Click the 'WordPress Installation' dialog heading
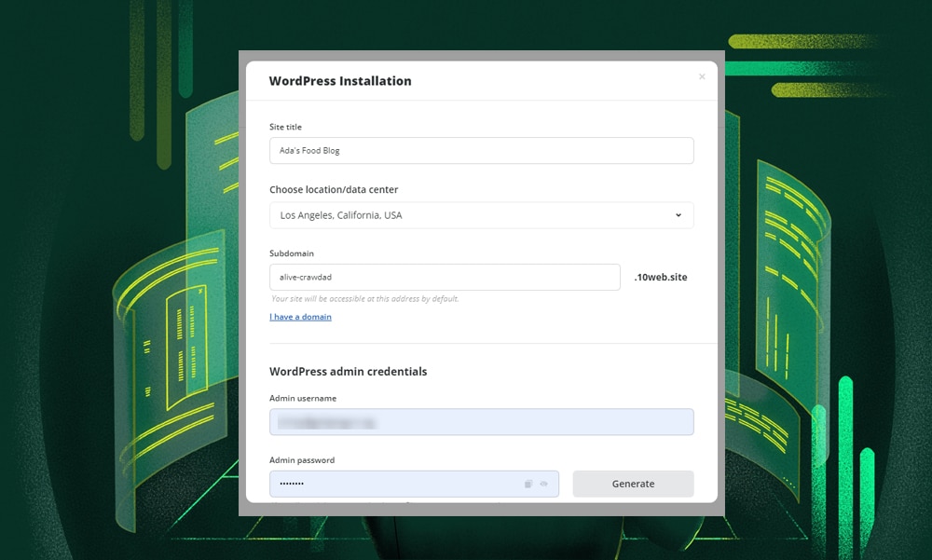The height and width of the screenshot is (560, 932). pyautogui.click(x=340, y=81)
